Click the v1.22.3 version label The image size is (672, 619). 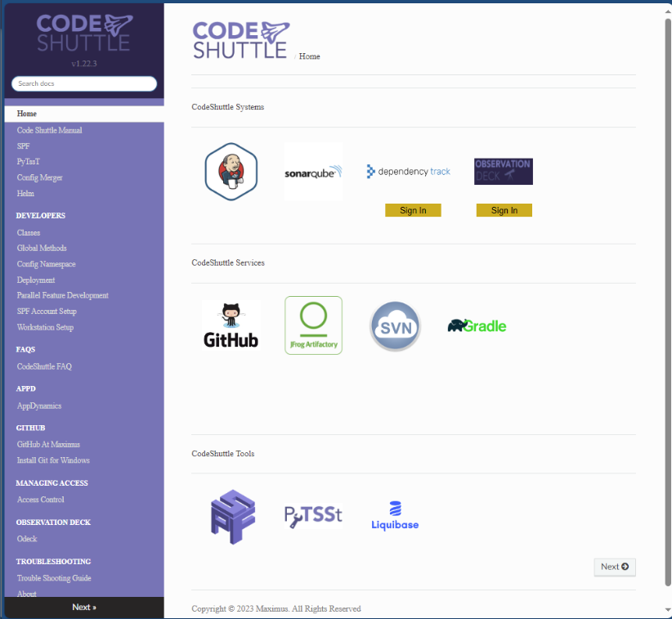84,64
